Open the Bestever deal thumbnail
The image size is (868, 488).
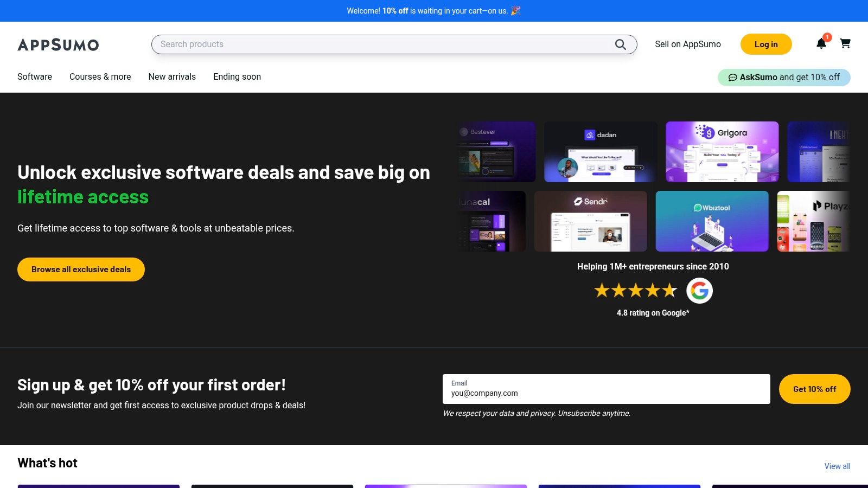pyautogui.click(x=496, y=152)
